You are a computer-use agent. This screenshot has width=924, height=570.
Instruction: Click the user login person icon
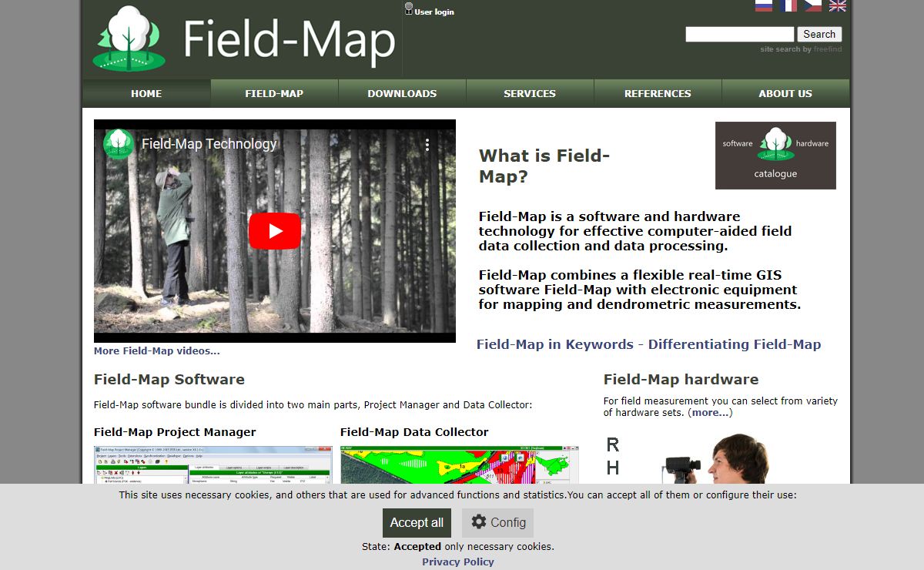409,8
